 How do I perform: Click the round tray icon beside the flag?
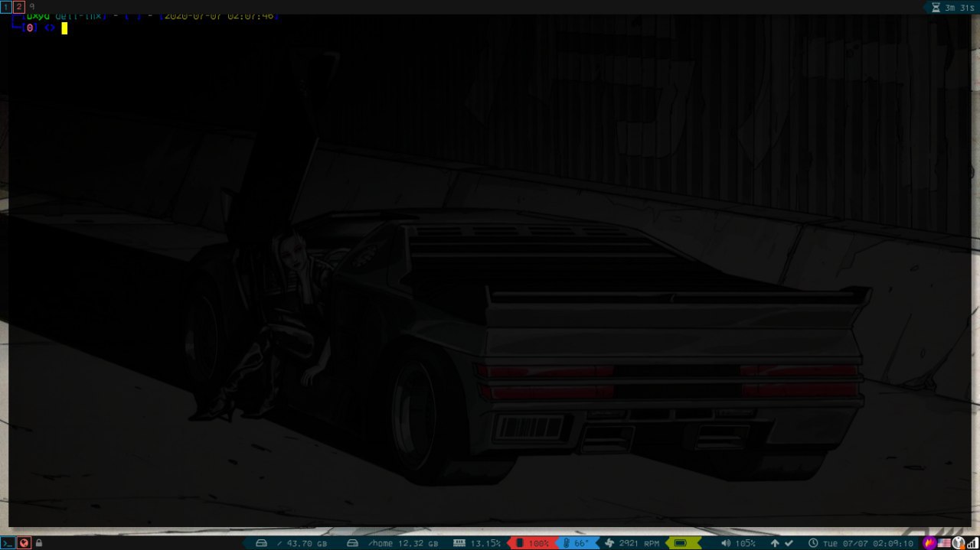(958, 543)
